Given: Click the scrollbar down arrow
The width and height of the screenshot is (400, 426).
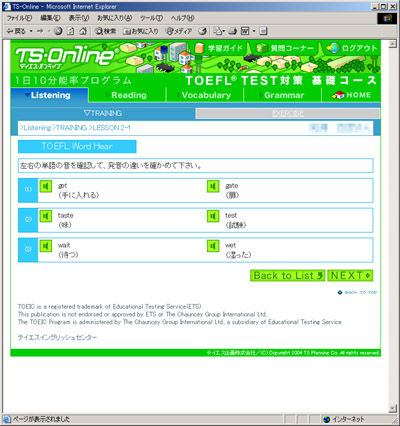Looking at the screenshot, I should click(393, 409).
